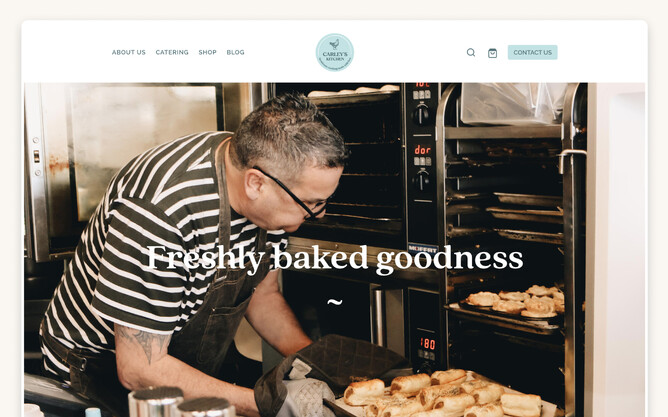
Task: Open the shopping bag cart icon
Action: [492, 53]
